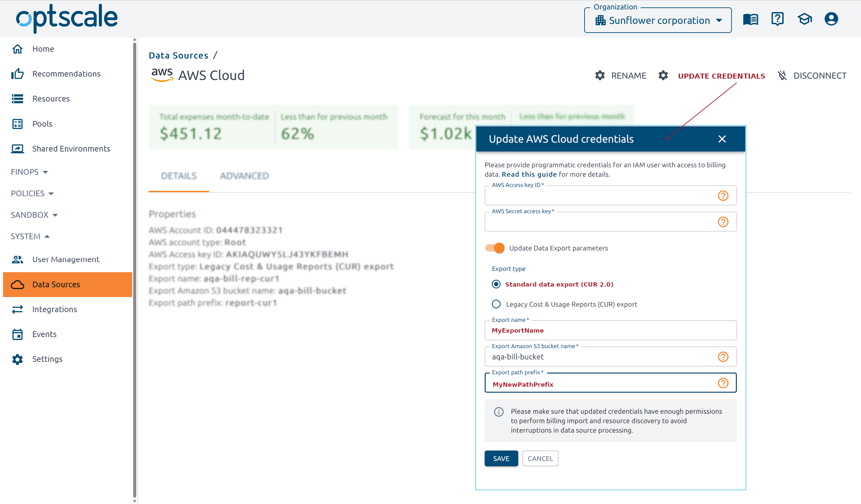Viewport: 861px width, 504px height.
Task: Click the unplug icon beside DISCONNECT
Action: coord(782,75)
